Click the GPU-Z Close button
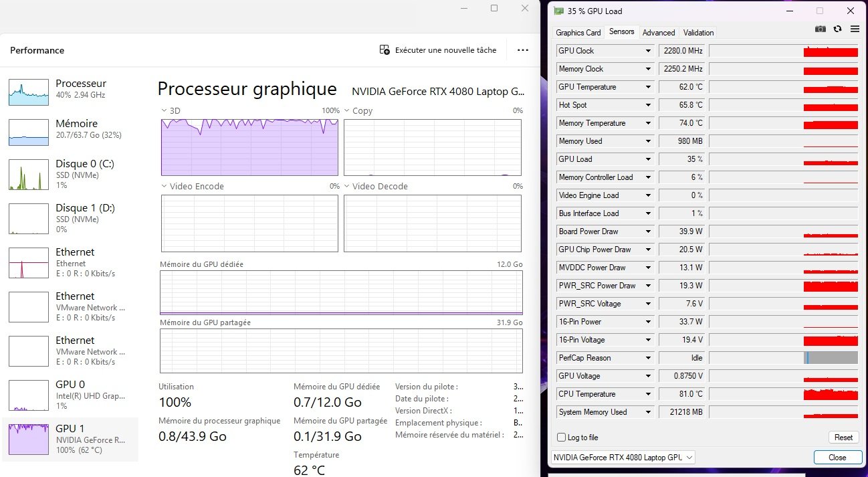This screenshot has height=477, width=868. click(x=837, y=458)
